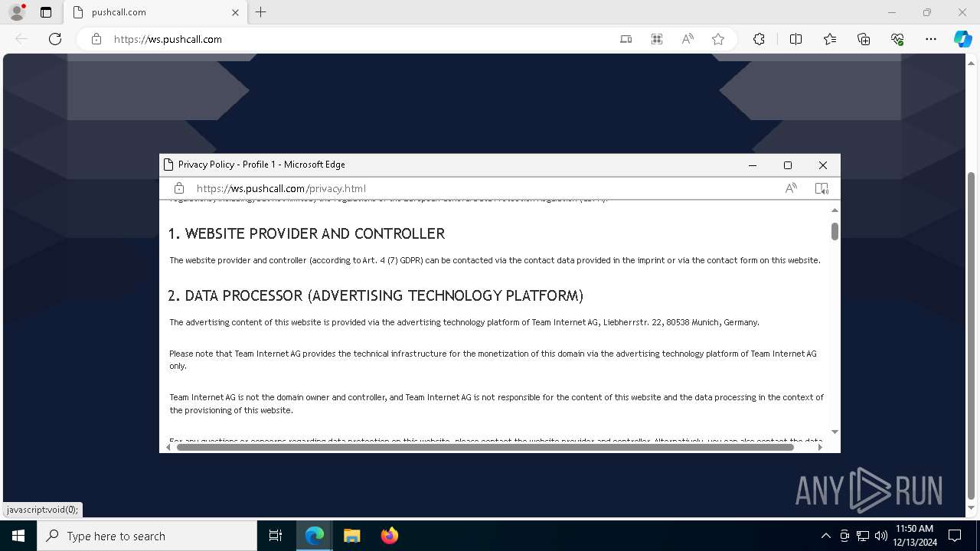
Task: Start Read aloud in main address bar
Action: pyautogui.click(x=688, y=39)
